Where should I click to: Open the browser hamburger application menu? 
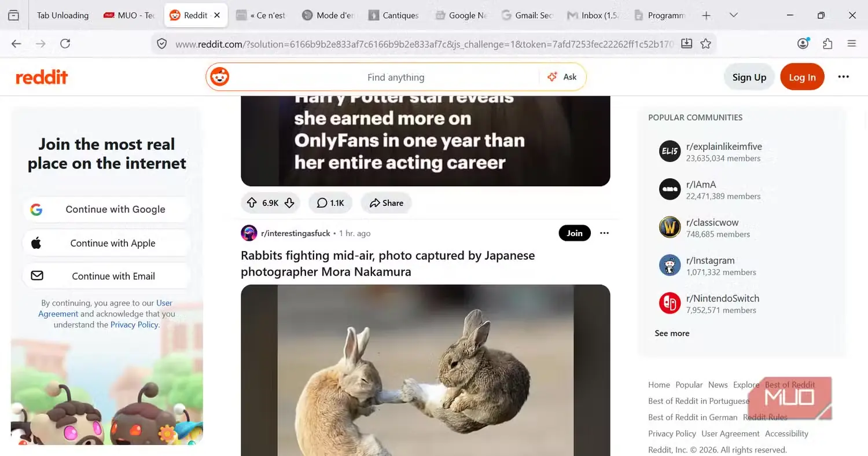[x=852, y=43]
